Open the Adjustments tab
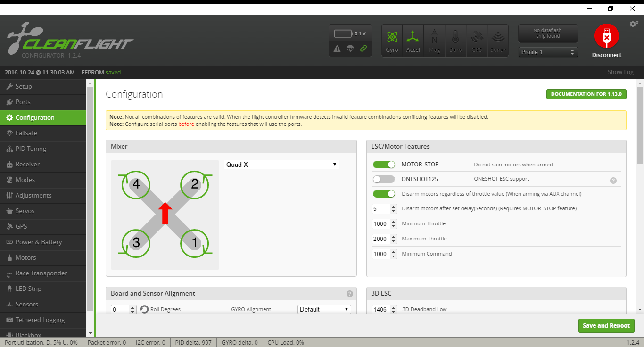 click(43, 195)
